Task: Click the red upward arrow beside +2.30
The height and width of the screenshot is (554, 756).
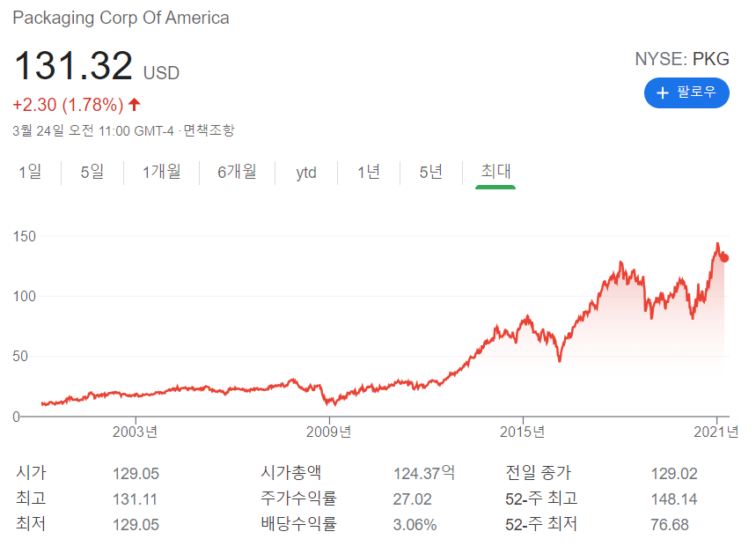Action: 135,104
